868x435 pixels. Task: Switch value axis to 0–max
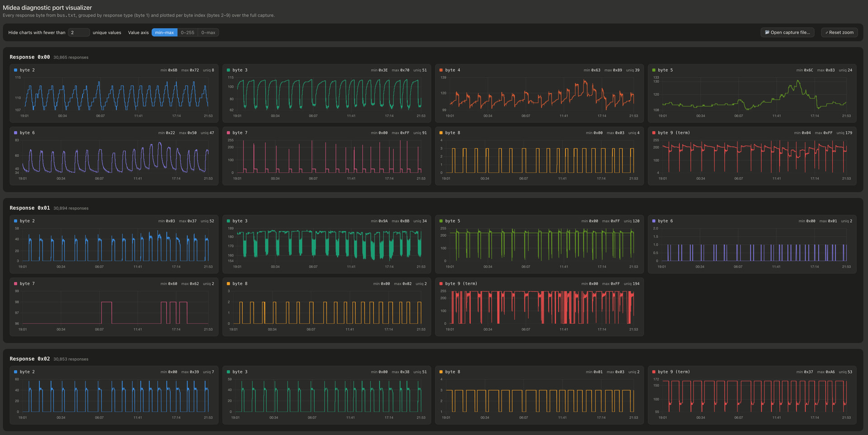208,33
